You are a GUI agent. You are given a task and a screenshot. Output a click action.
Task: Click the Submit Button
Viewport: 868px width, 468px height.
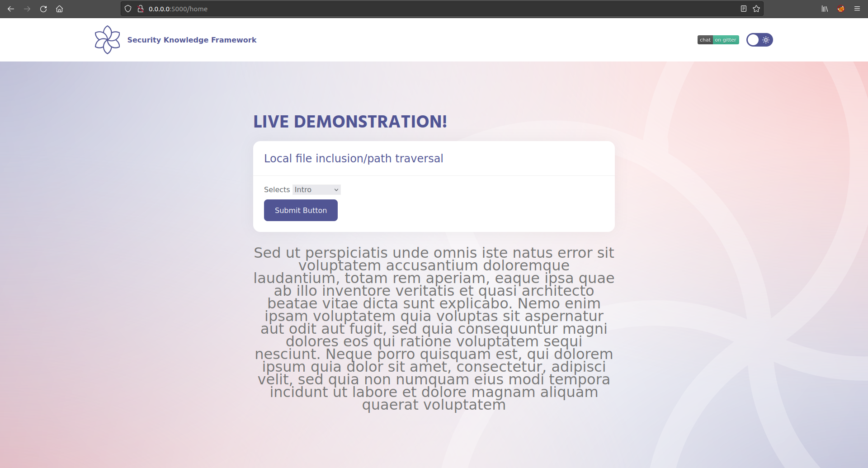point(301,210)
